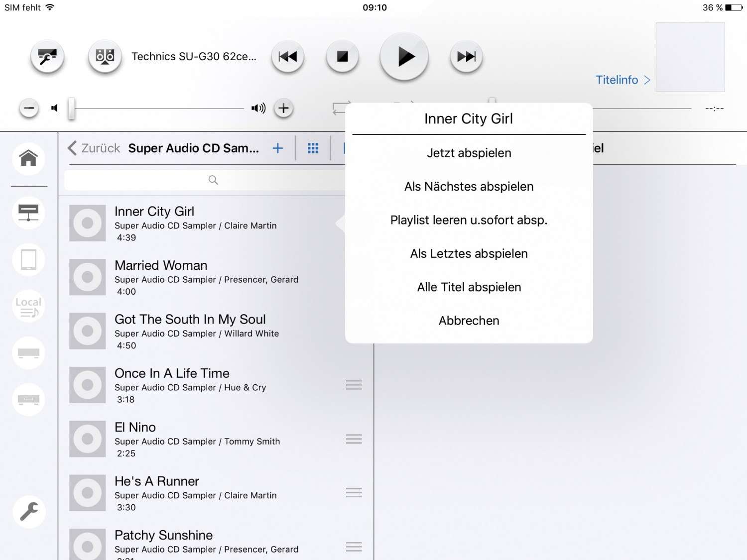747x560 pixels.
Task: Click the Super Audio CD Sam... album title
Action: (194, 148)
